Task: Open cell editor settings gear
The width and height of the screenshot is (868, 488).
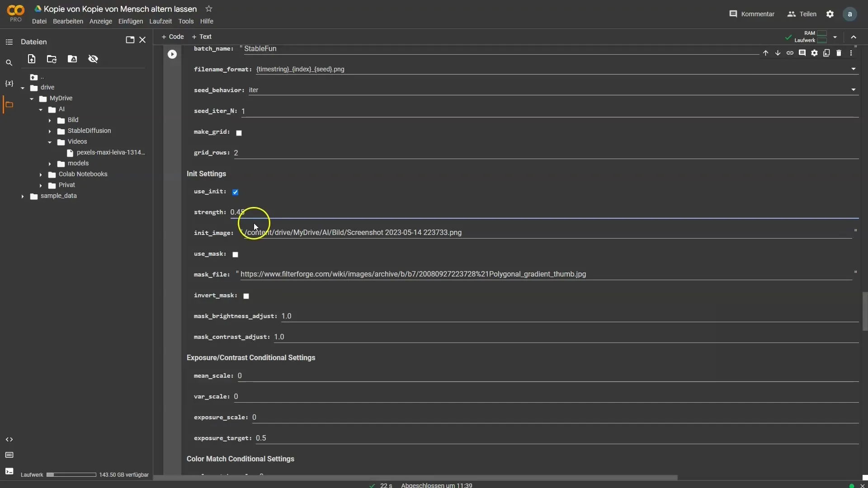Action: coord(814,53)
